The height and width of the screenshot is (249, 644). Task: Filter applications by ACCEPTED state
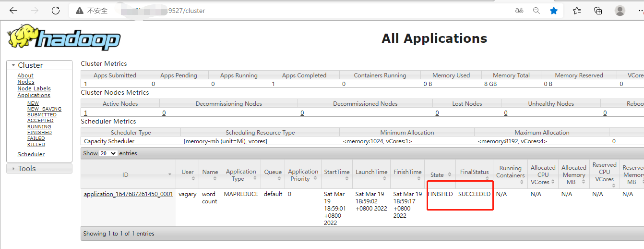[40, 121]
